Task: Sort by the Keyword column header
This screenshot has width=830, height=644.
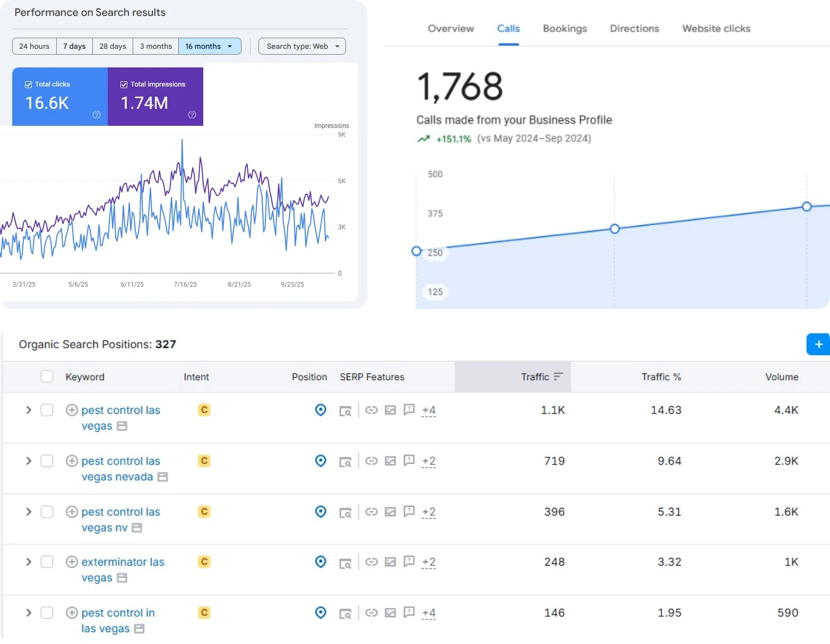Action: pyautogui.click(x=85, y=376)
